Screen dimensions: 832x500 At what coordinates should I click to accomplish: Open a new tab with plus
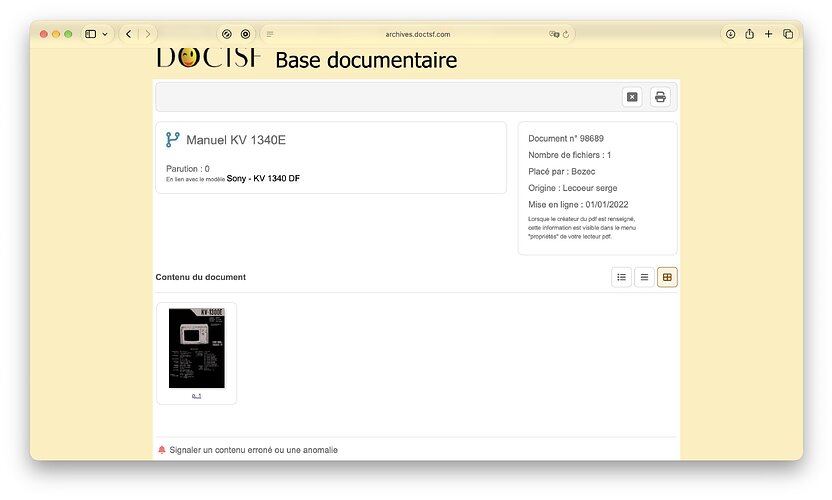[768, 34]
